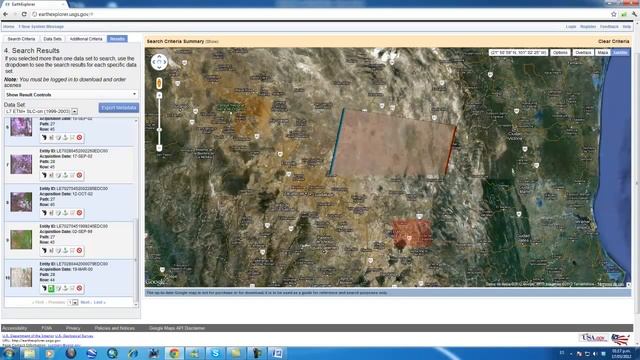Viewport: 640px width, 360px height.
Task: Open map Options button
Action: tap(560, 53)
